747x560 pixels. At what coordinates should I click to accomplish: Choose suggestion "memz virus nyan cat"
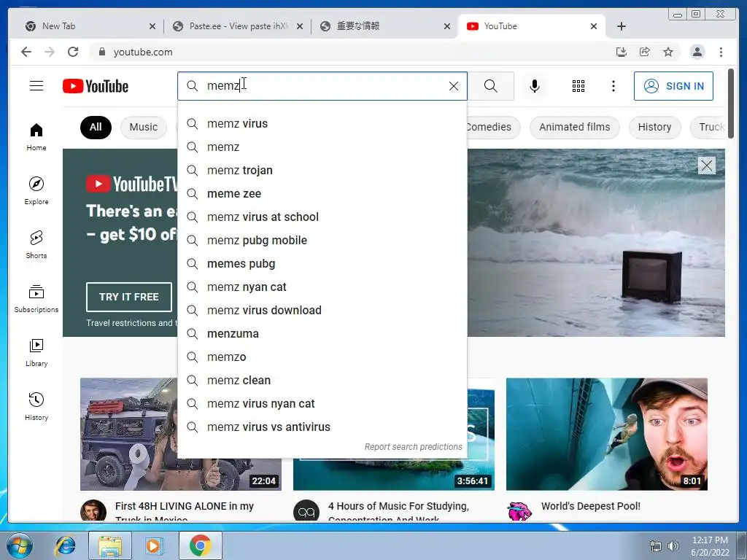coord(322,404)
